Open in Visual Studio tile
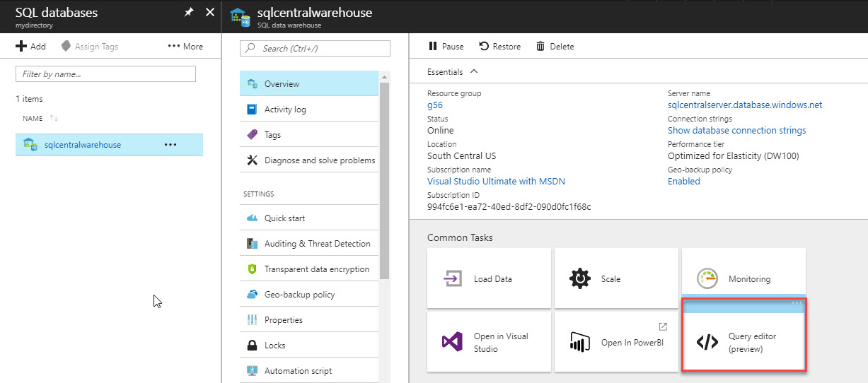868x383 pixels. (489, 343)
